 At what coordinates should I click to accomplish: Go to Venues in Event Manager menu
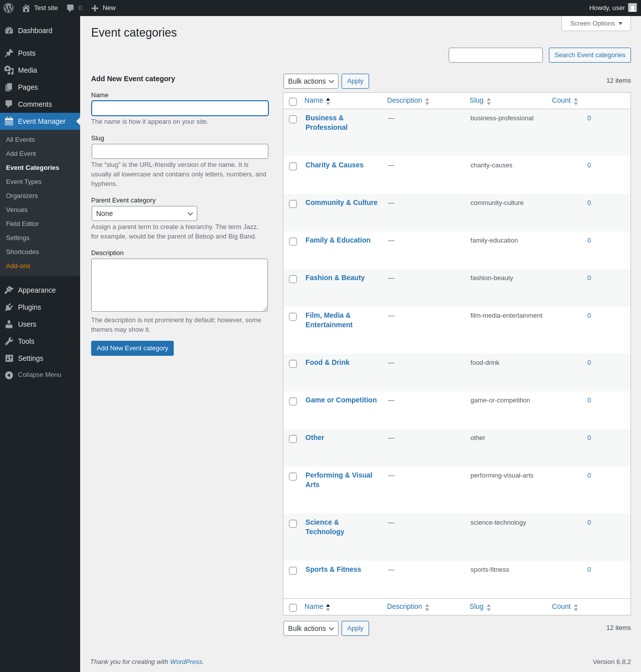pyautogui.click(x=17, y=210)
